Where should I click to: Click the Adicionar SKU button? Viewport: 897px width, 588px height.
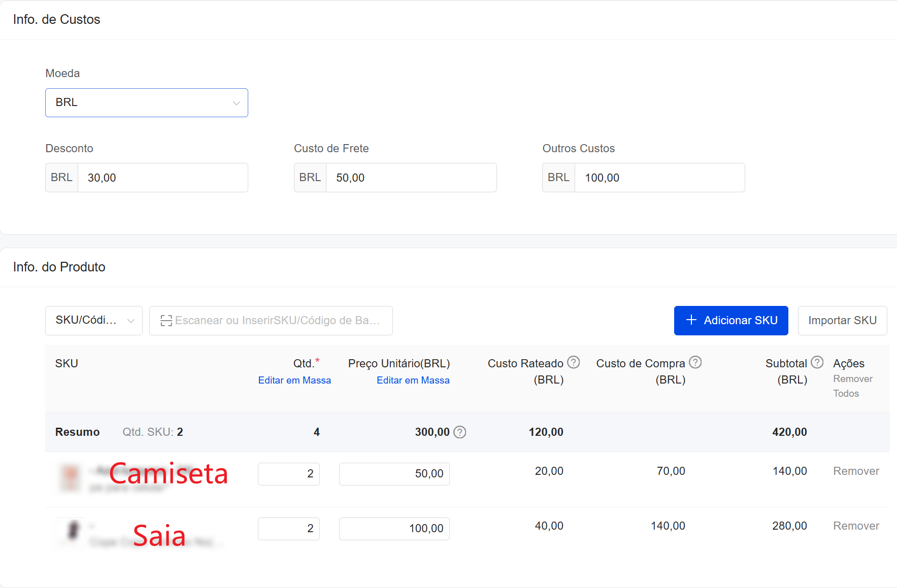coord(731,321)
